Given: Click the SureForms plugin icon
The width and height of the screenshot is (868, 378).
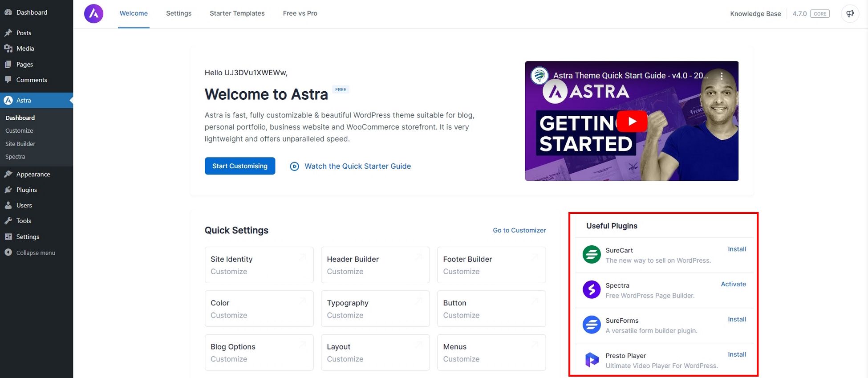Looking at the screenshot, I should pyautogui.click(x=592, y=325).
